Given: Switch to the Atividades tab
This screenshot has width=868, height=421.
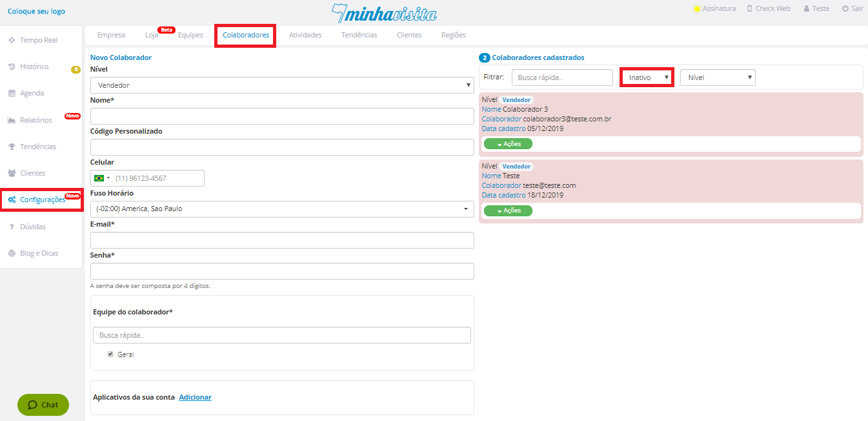Looking at the screenshot, I should pyautogui.click(x=305, y=35).
